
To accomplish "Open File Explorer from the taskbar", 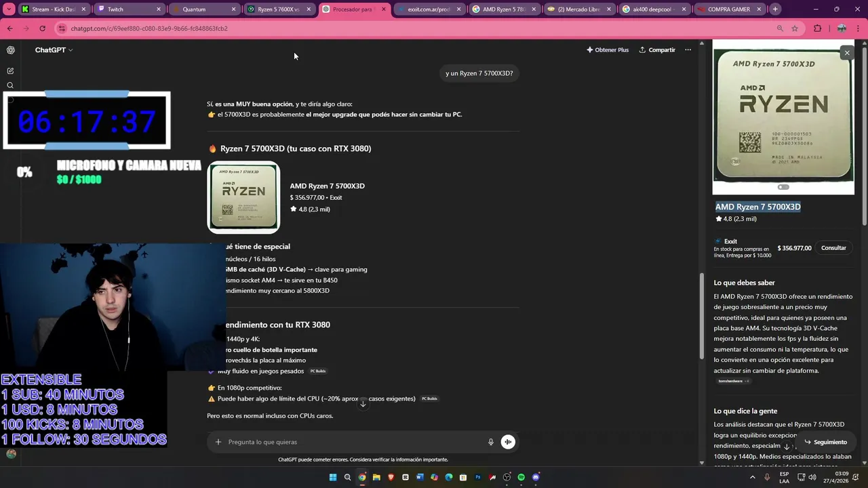I will (x=376, y=477).
